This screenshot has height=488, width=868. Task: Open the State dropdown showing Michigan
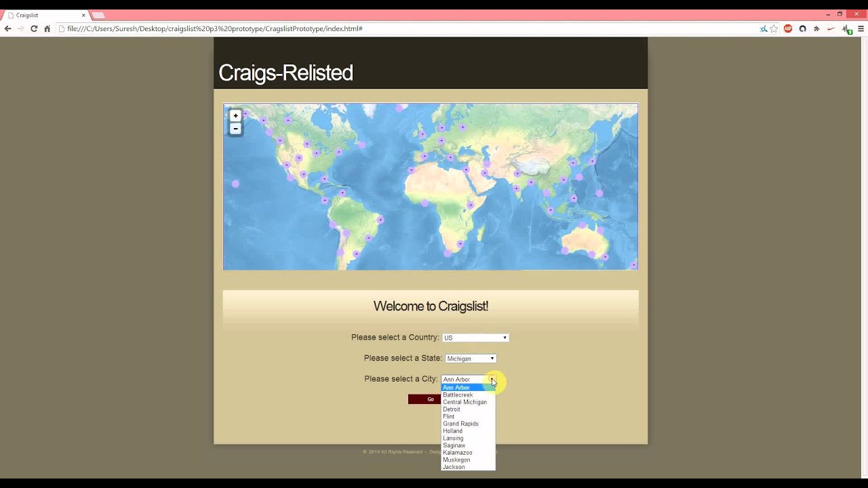coord(471,359)
